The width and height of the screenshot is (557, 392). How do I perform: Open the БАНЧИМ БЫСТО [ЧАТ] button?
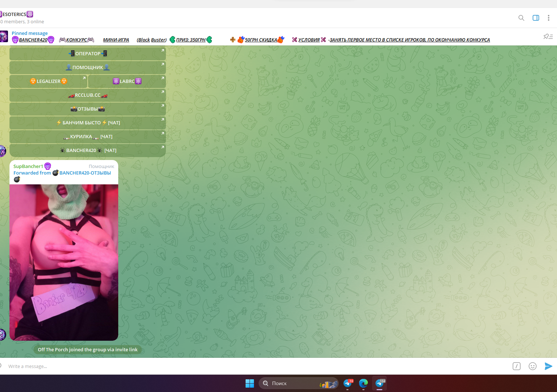tap(88, 123)
